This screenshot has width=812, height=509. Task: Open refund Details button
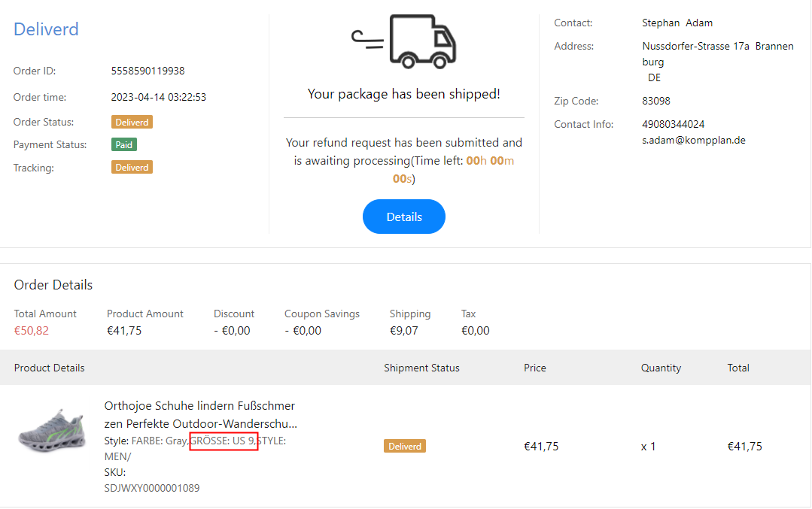pos(404,217)
